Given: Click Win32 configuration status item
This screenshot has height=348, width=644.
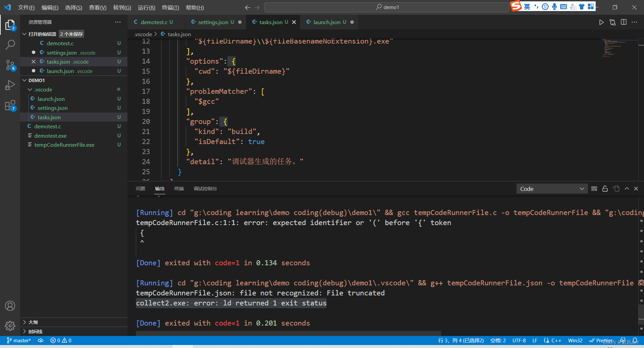Looking at the screenshot, I should [x=575, y=340].
